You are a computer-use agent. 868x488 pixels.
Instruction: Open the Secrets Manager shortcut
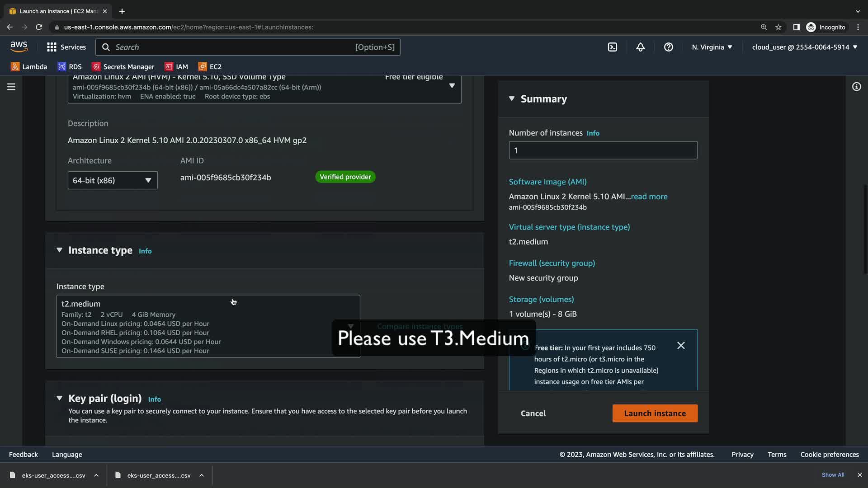(123, 67)
